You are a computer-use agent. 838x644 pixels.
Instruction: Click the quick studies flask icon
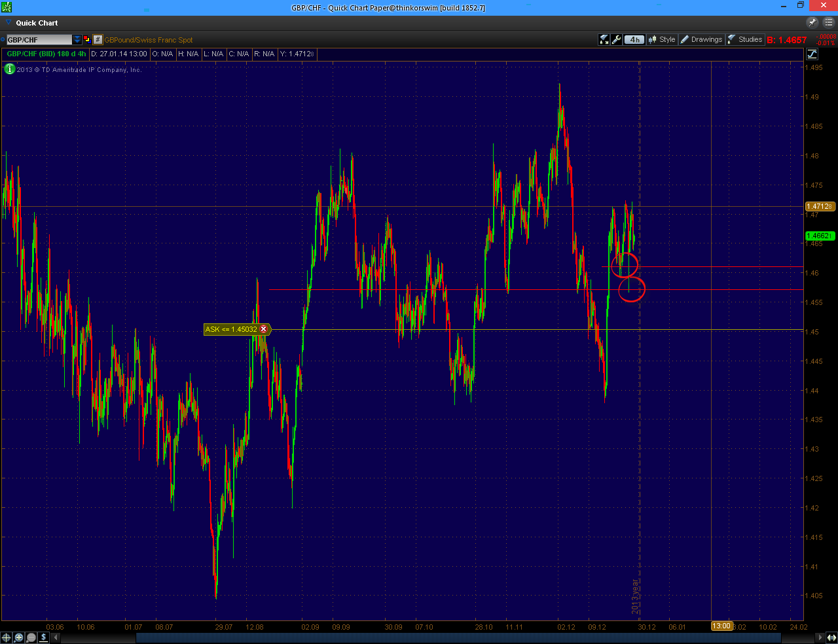pyautogui.click(x=604, y=39)
